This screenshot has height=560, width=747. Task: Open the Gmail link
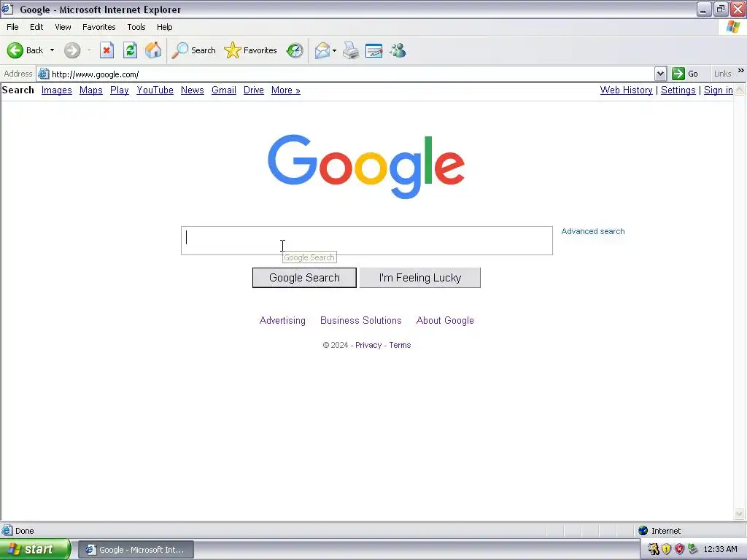tap(224, 90)
